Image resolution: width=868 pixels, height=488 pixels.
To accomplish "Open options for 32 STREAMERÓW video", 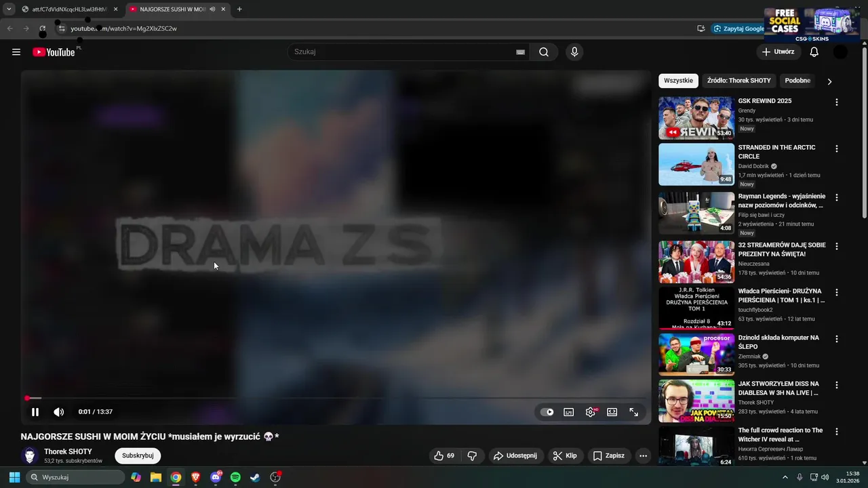I will [x=837, y=246].
